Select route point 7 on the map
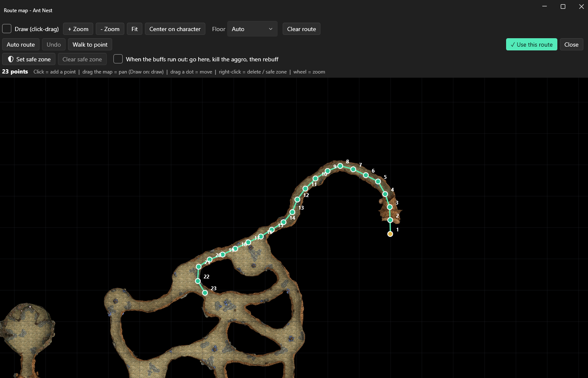The image size is (588, 378). [x=353, y=169]
